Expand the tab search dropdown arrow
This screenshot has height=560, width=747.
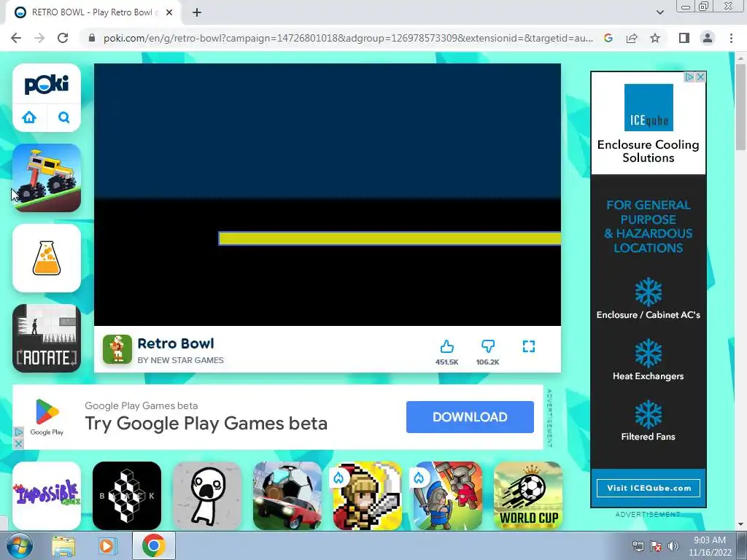pyautogui.click(x=659, y=12)
